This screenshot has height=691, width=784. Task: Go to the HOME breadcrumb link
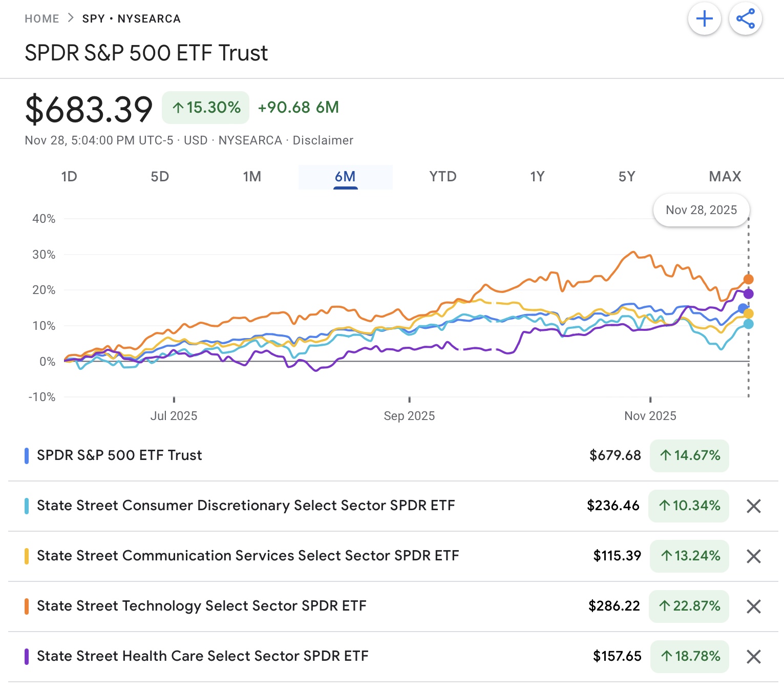pyautogui.click(x=42, y=19)
